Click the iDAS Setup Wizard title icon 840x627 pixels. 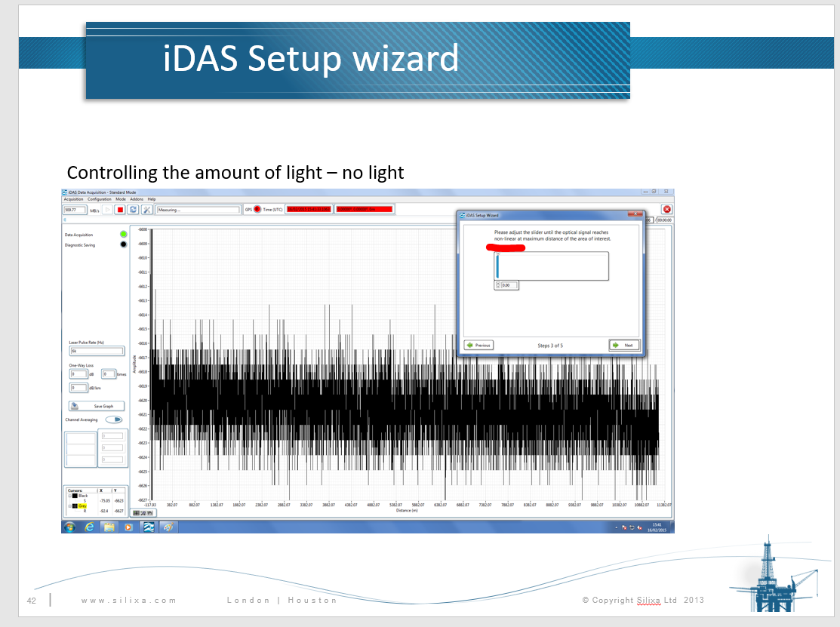pyautogui.click(x=463, y=215)
